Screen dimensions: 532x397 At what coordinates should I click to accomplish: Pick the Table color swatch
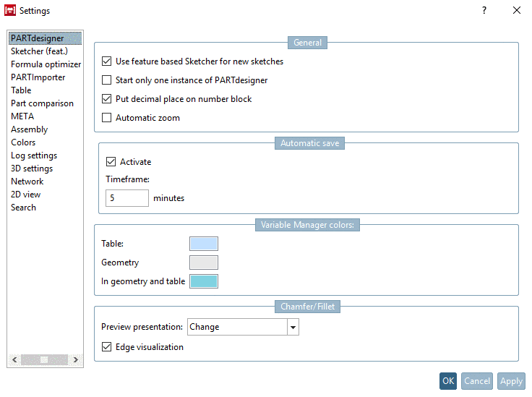203,244
